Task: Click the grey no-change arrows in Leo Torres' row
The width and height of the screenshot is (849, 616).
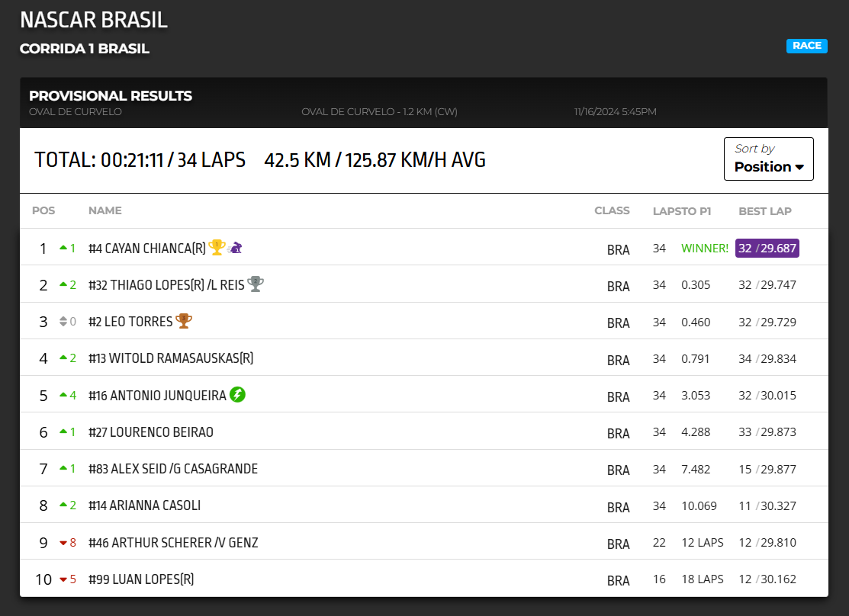Action: pyautogui.click(x=63, y=321)
